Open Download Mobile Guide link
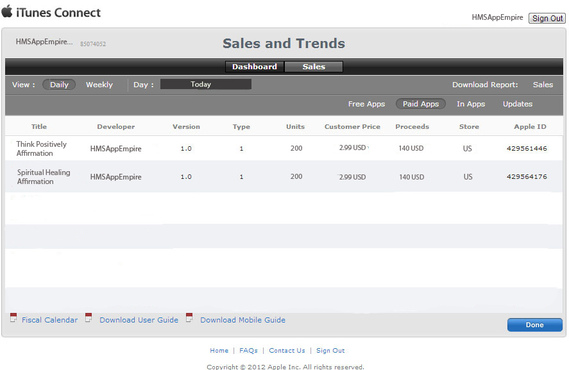The image size is (569, 370). tap(243, 320)
